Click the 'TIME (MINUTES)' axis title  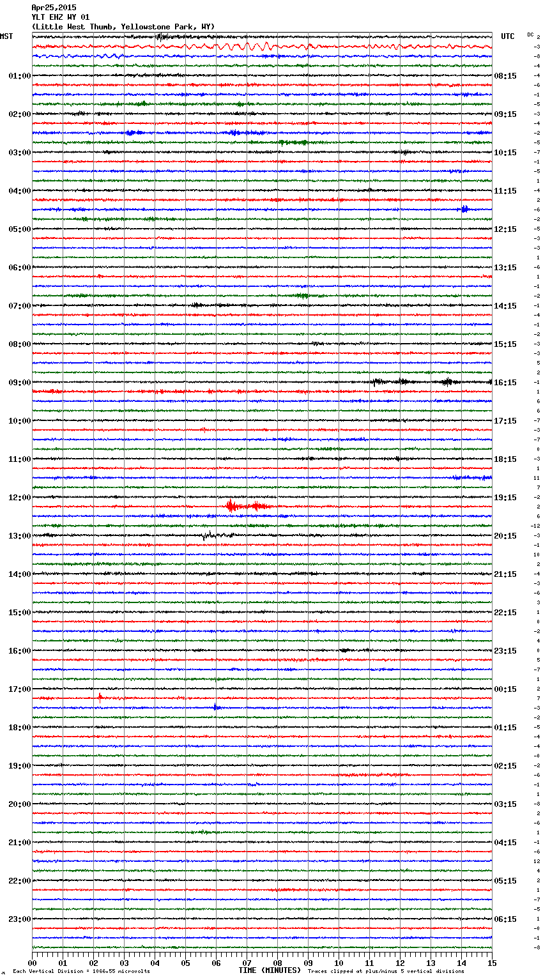[x=270, y=970]
